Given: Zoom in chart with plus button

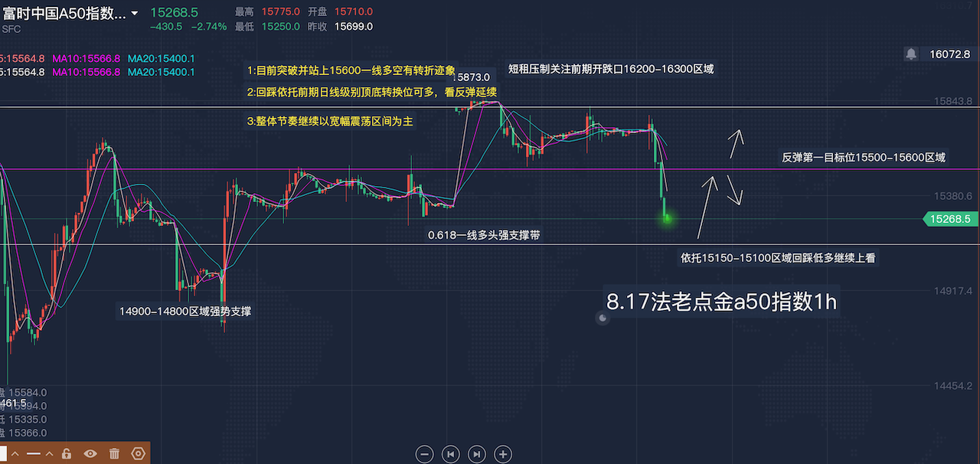Looking at the screenshot, I should (x=502, y=454).
